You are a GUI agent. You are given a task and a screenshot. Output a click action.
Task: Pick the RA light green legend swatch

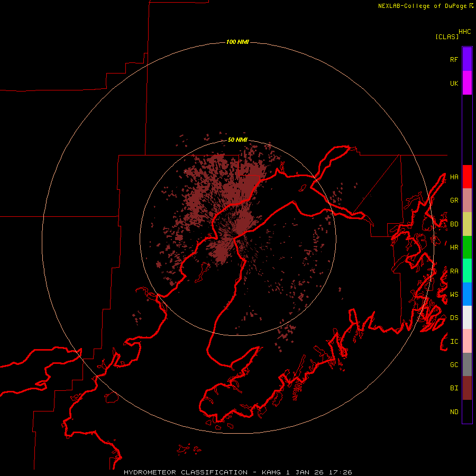pos(467,271)
